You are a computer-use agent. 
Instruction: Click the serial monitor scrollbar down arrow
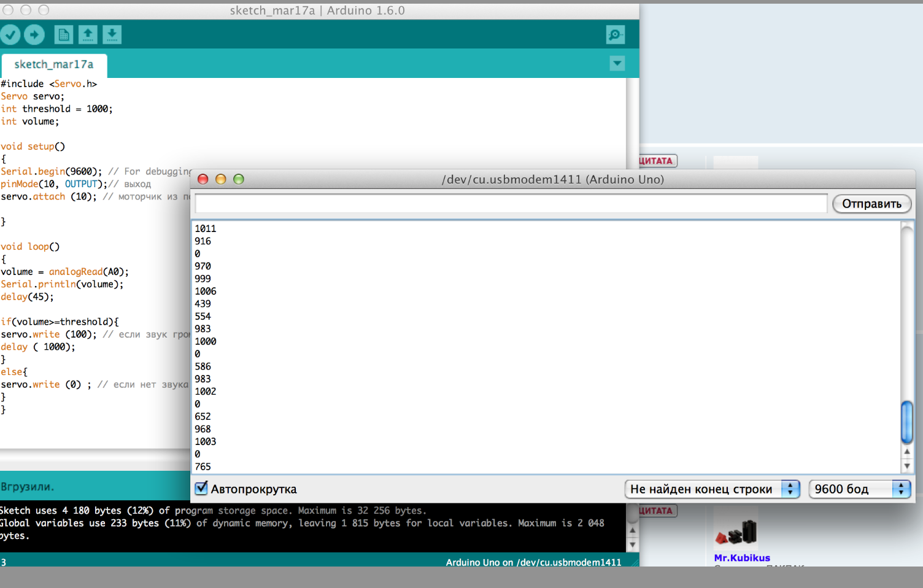tap(907, 466)
